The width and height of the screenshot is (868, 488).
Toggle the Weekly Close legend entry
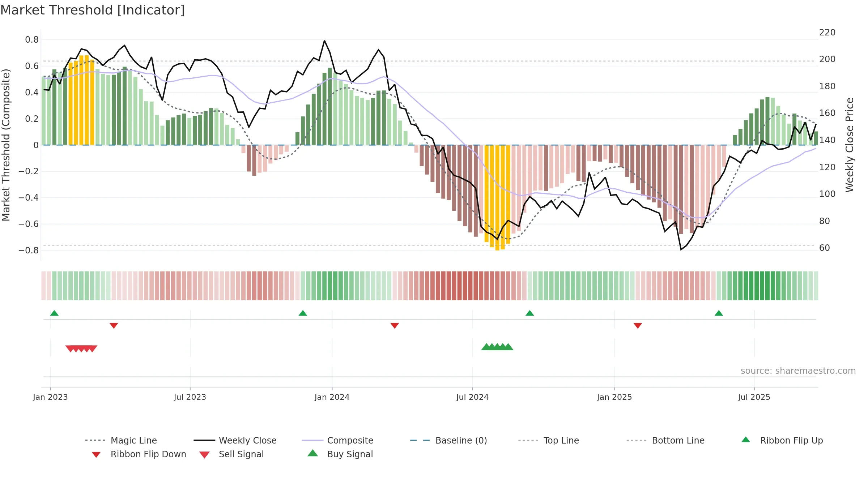point(235,440)
